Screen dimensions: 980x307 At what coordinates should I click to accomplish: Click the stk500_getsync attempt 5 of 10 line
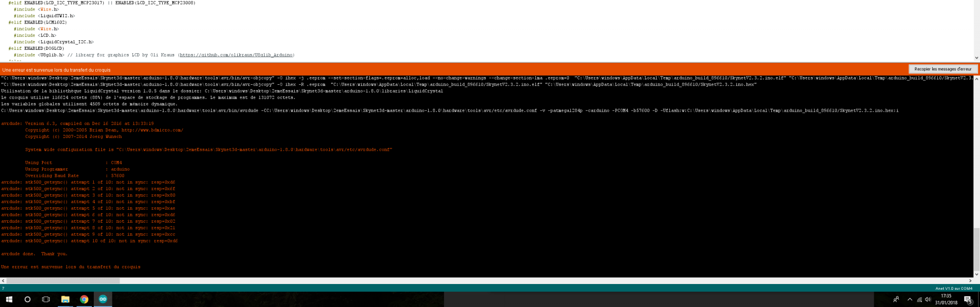pyautogui.click(x=88, y=208)
